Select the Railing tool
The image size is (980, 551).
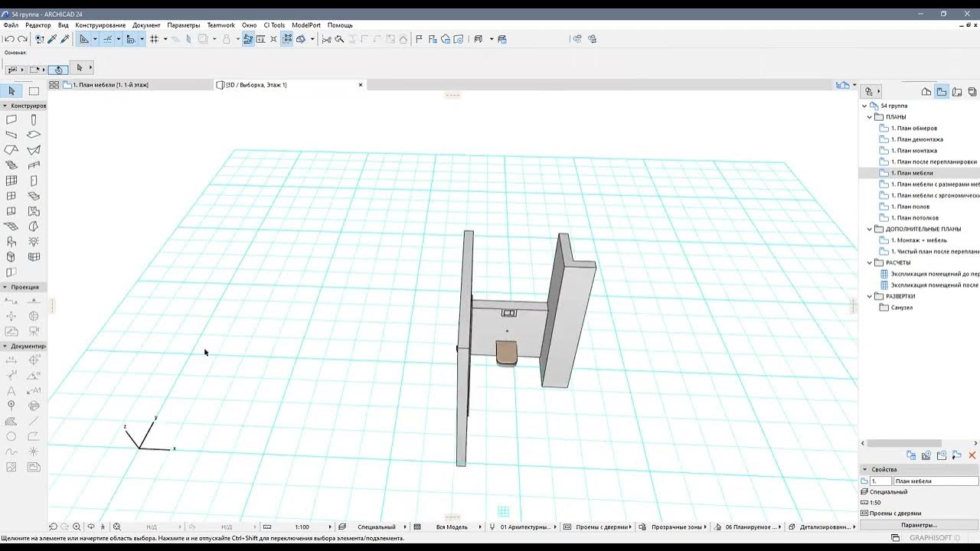click(34, 165)
